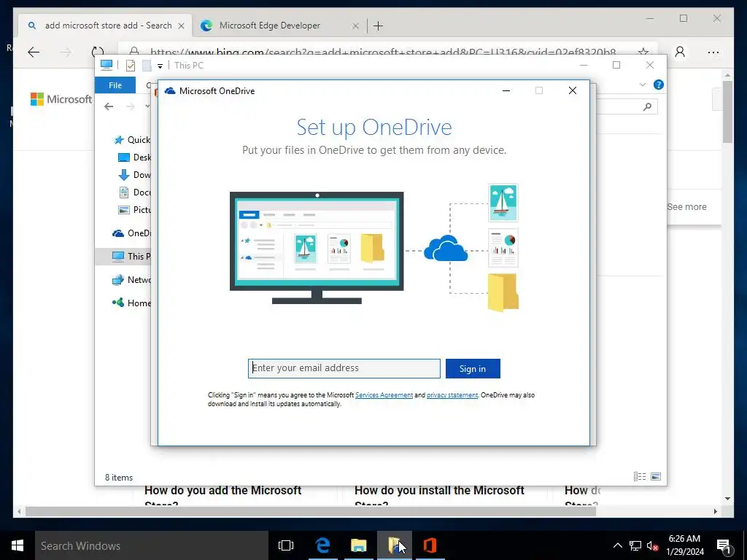
Task: Close the Microsoft Edge Developer tab
Action: click(x=355, y=26)
